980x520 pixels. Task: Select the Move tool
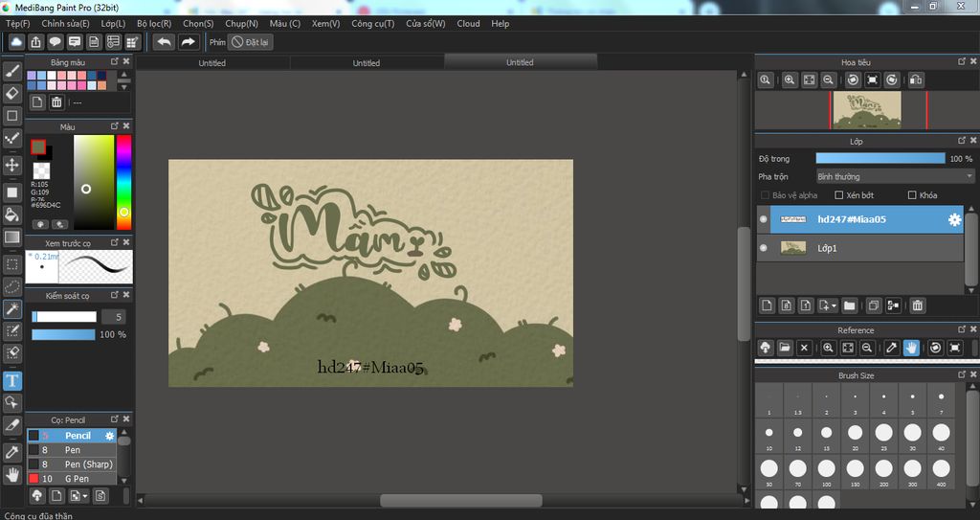pyautogui.click(x=11, y=166)
